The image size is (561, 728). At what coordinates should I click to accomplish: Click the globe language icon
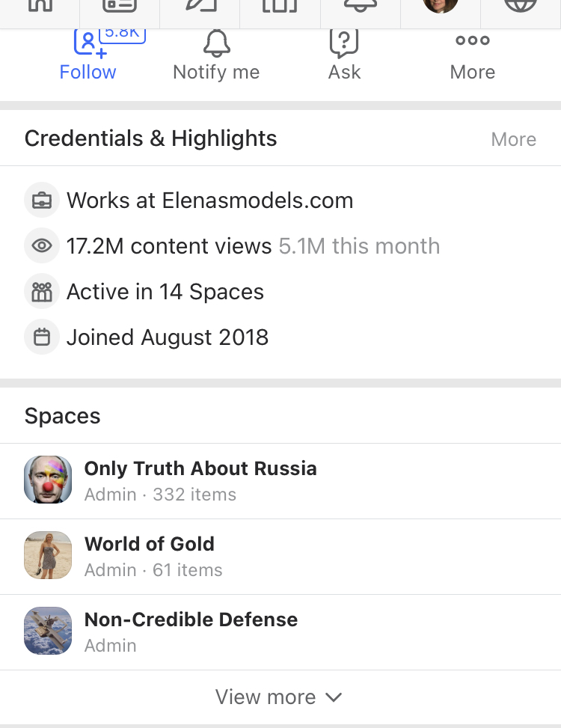(x=521, y=6)
